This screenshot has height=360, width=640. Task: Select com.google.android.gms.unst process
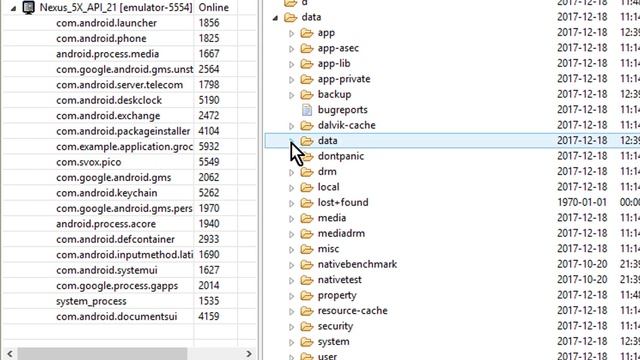click(124, 69)
